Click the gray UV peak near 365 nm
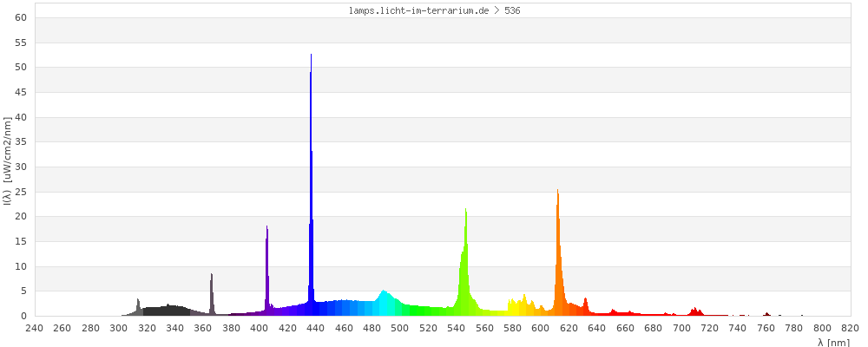 click(211, 297)
